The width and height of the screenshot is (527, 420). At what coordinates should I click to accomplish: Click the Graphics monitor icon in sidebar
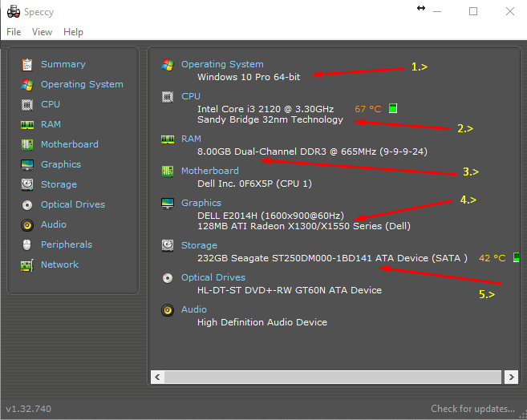coord(27,165)
